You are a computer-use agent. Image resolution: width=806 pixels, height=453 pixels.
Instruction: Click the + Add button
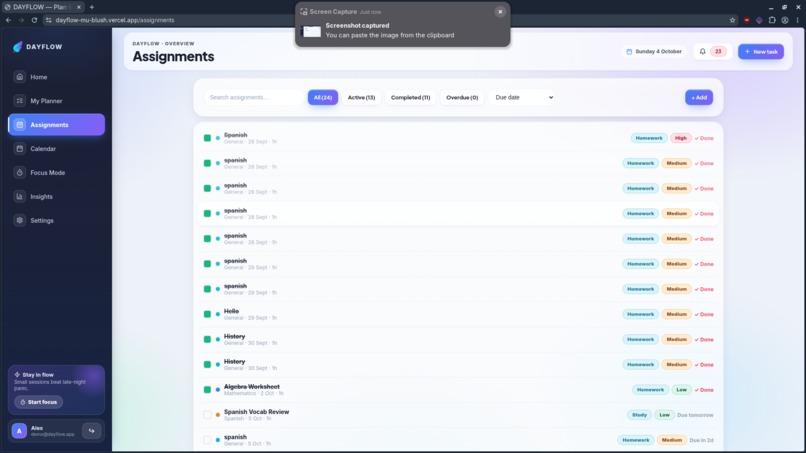point(699,97)
